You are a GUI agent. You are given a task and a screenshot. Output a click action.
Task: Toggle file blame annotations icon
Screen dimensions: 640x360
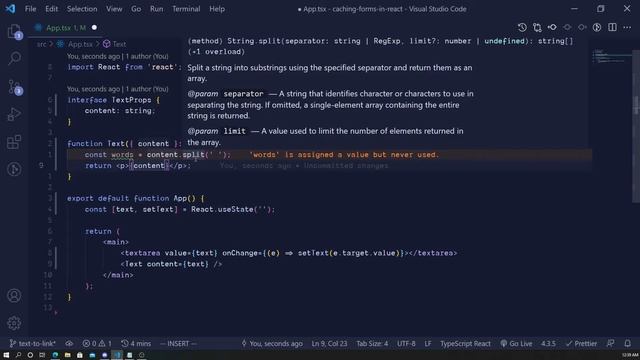[597, 27]
